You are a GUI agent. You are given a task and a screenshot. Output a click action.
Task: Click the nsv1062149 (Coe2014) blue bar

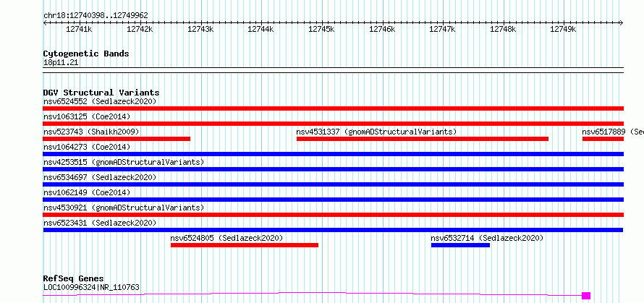pos(333,200)
